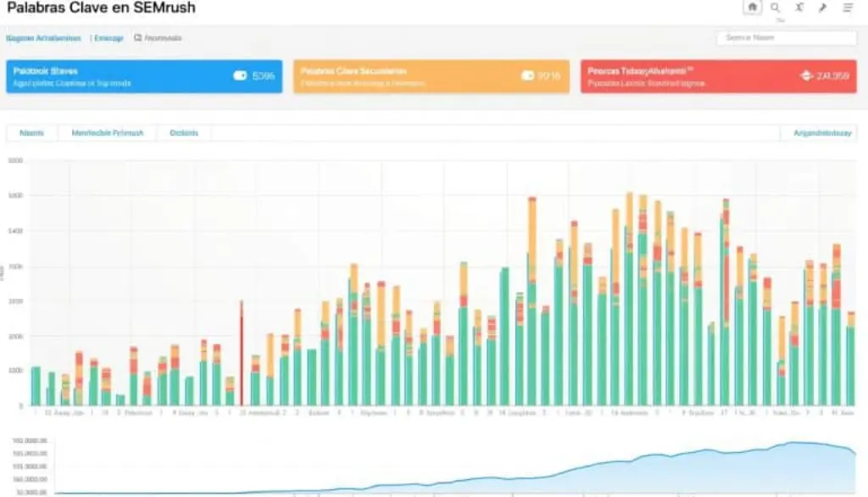Screen dimensions: 868x497
Task: Open the first breadcrumb link below the title
Action: (43, 38)
